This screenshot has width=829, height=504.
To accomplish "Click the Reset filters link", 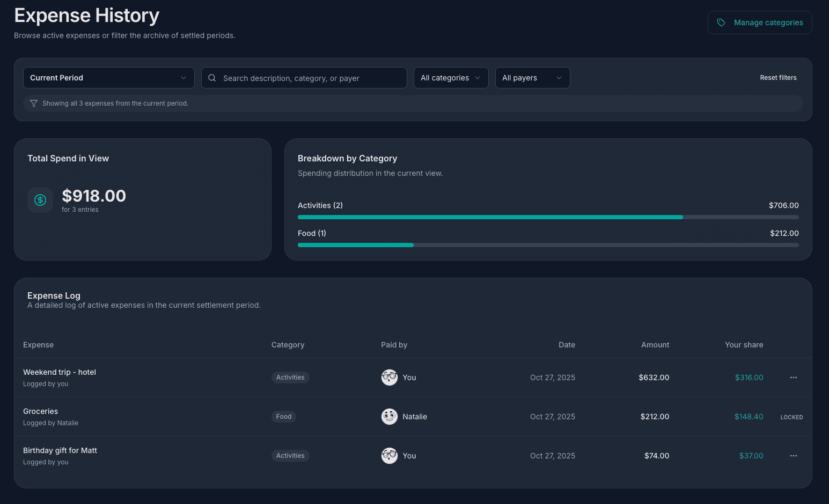I will click(778, 78).
